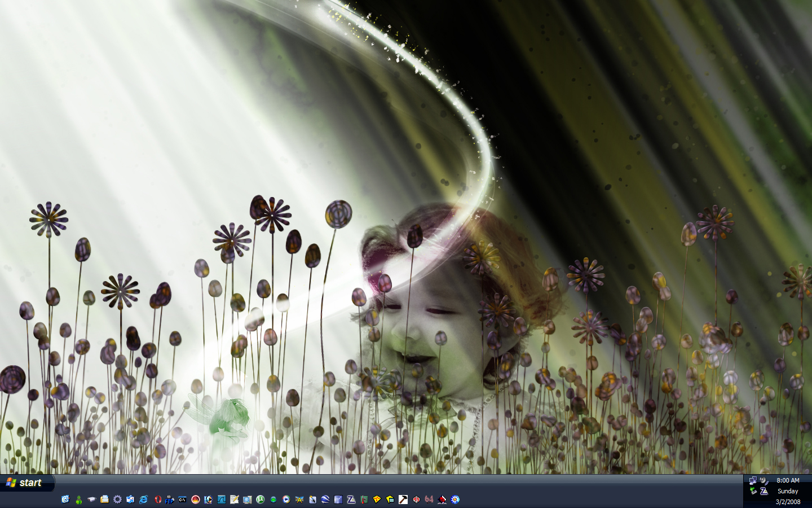812x508 pixels.
Task: Launch the hammer icon application
Action: (x=403, y=500)
